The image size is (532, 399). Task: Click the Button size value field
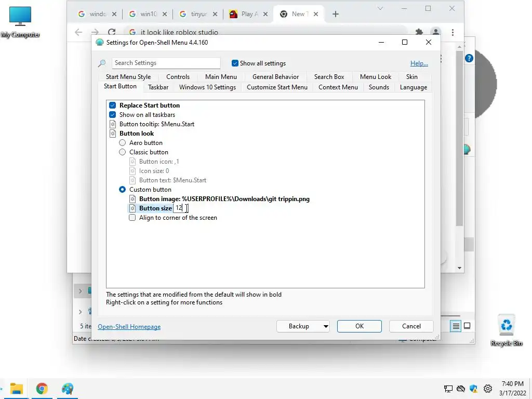pyautogui.click(x=180, y=208)
